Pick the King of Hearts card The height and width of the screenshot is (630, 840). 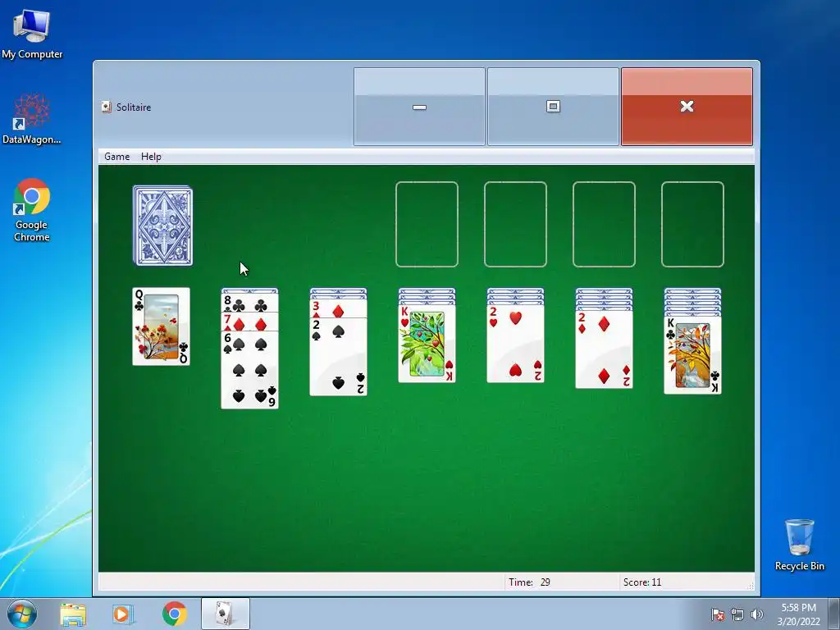coord(427,344)
